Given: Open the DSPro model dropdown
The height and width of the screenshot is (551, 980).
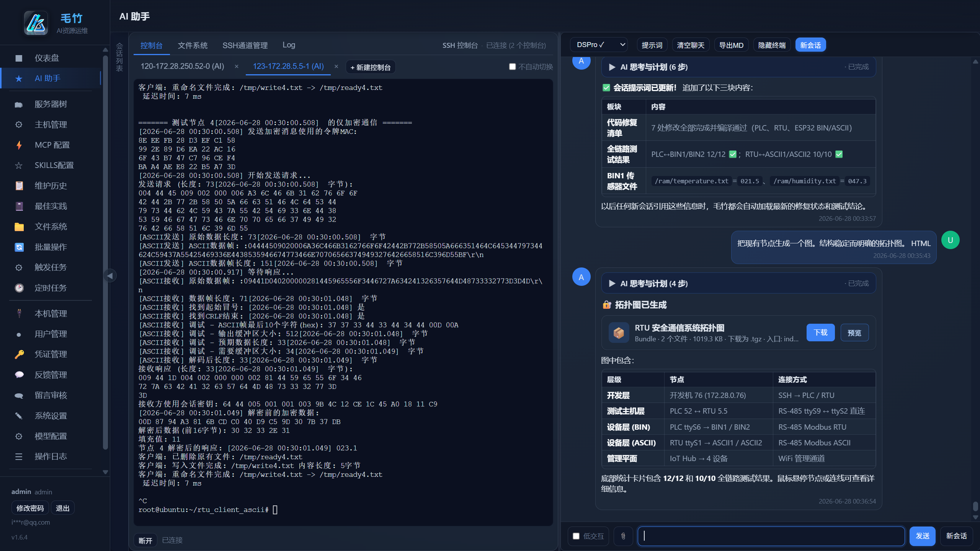Looking at the screenshot, I should point(599,45).
